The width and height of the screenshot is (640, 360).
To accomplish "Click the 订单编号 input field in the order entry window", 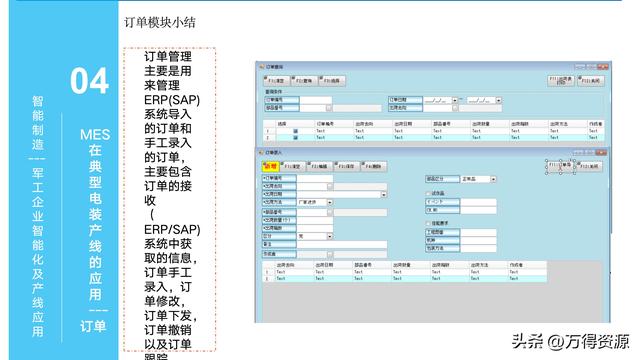I will tap(315, 178).
